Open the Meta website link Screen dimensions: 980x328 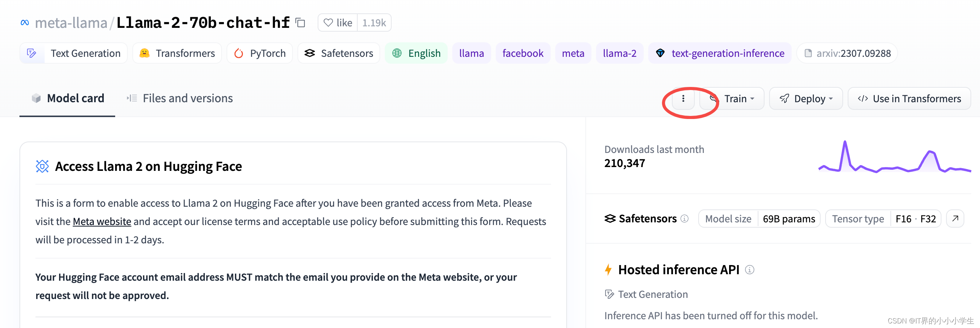(x=102, y=222)
